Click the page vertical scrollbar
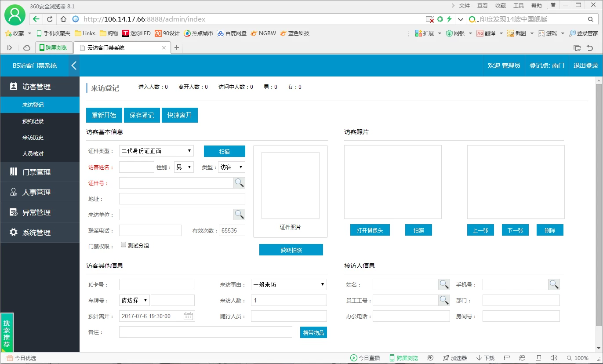 pos(599,204)
